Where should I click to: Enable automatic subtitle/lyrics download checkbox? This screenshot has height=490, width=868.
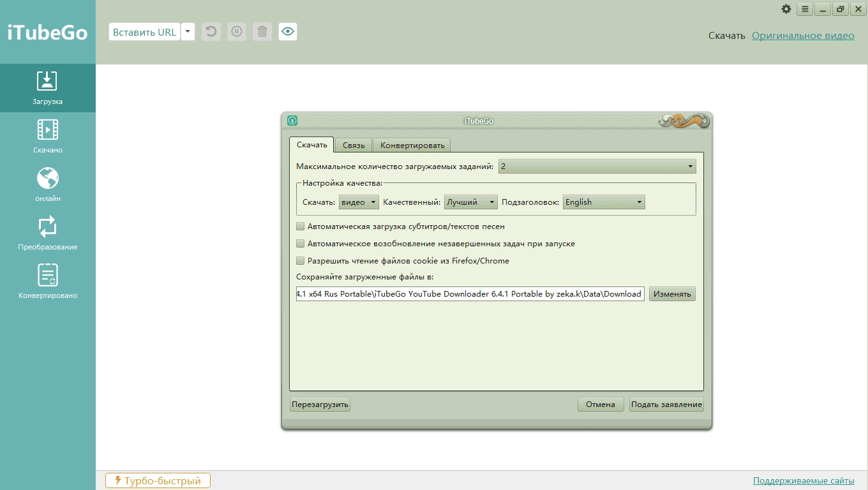(301, 226)
